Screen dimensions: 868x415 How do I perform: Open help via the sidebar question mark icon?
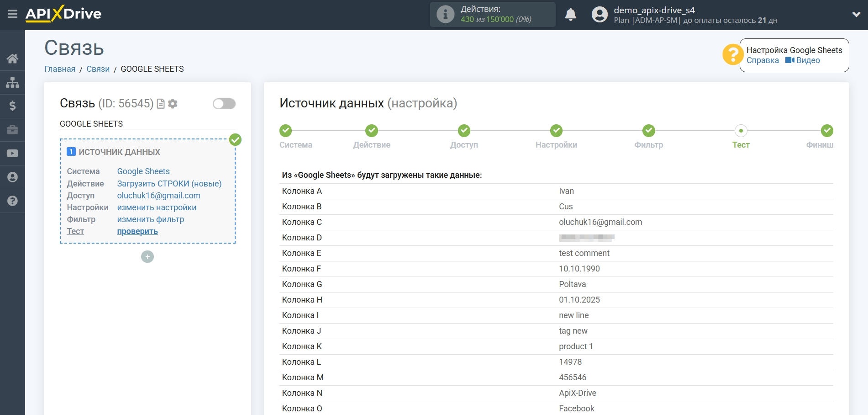(x=12, y=201)
